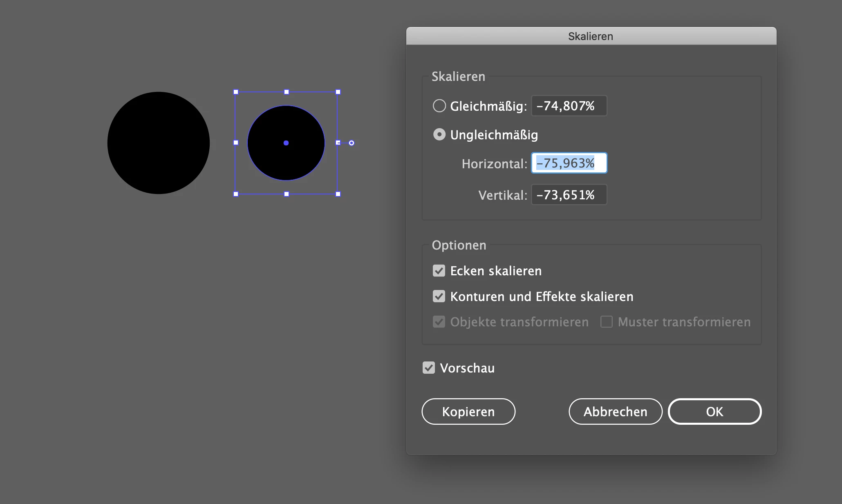Click the Gleichmäßig percentage field

pyautogui.click(x=569, y=106)
